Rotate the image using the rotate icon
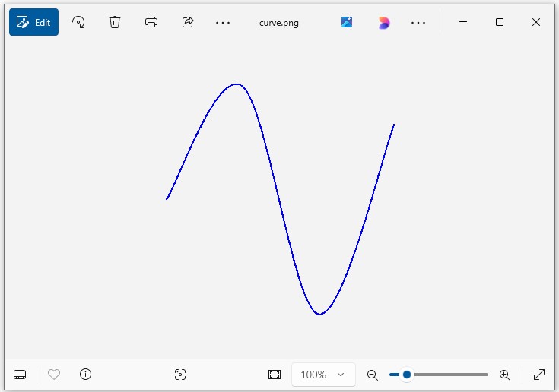Screen dimensions: 559x392 (78, 22)
